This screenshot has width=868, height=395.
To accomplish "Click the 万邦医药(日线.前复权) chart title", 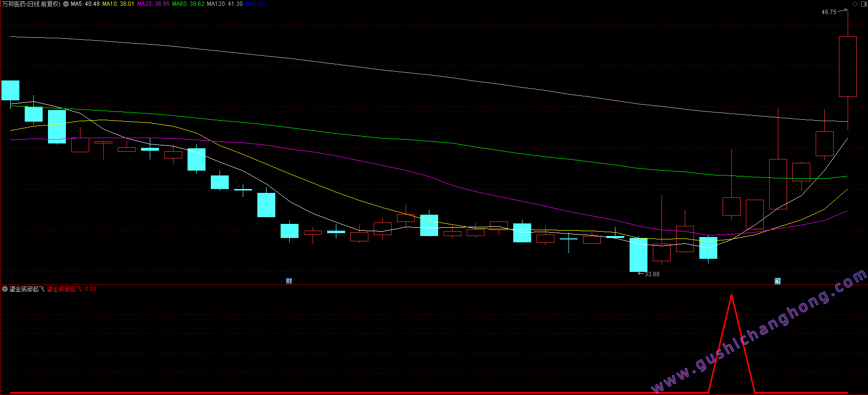I will pyautogui.click(x=32, y=4).
